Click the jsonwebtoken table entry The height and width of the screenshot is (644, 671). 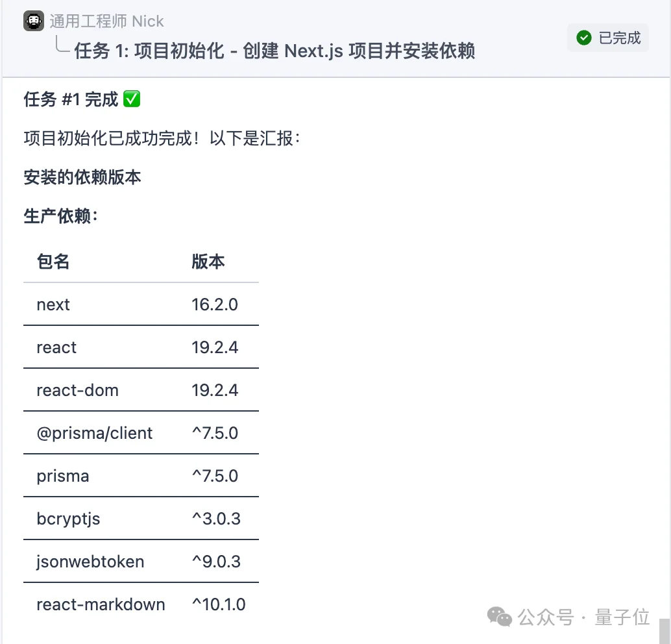pos(90,561)
